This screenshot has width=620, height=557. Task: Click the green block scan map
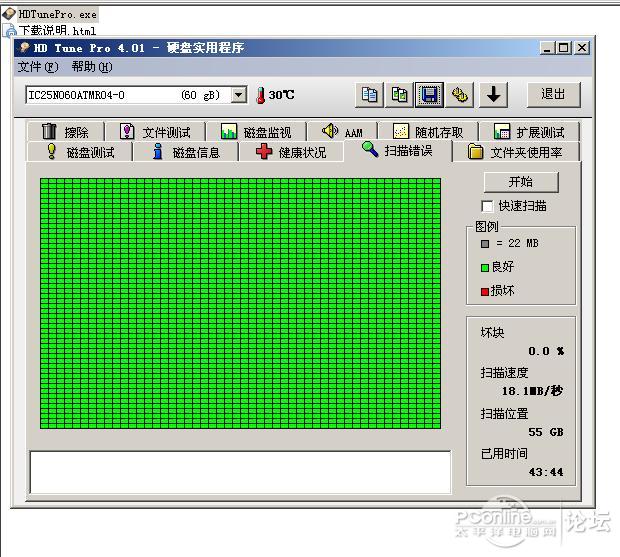[x=240, y=303]
